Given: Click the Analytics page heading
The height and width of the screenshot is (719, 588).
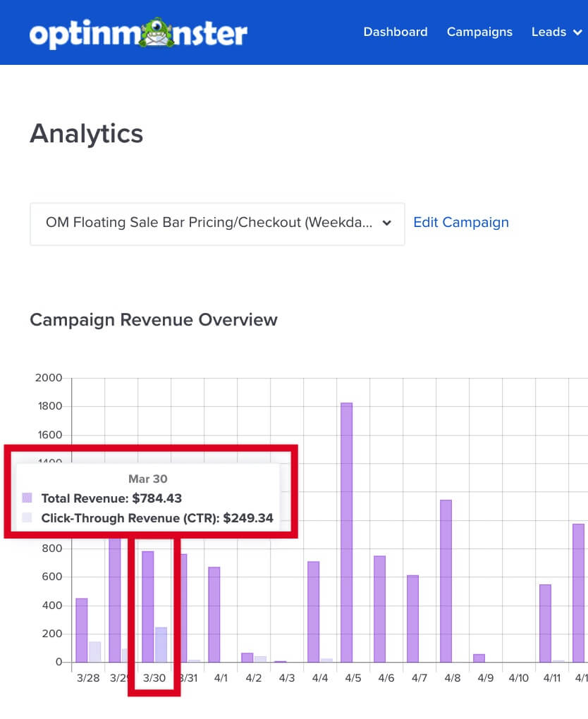Looking at the screenshot, I should click(86, 133).
